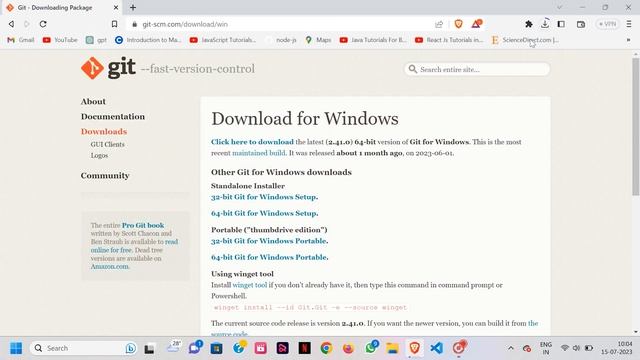Viewport: 640px width, 360px height.
Task: Open Firefox from the taskbar
Action: [348, 348]
